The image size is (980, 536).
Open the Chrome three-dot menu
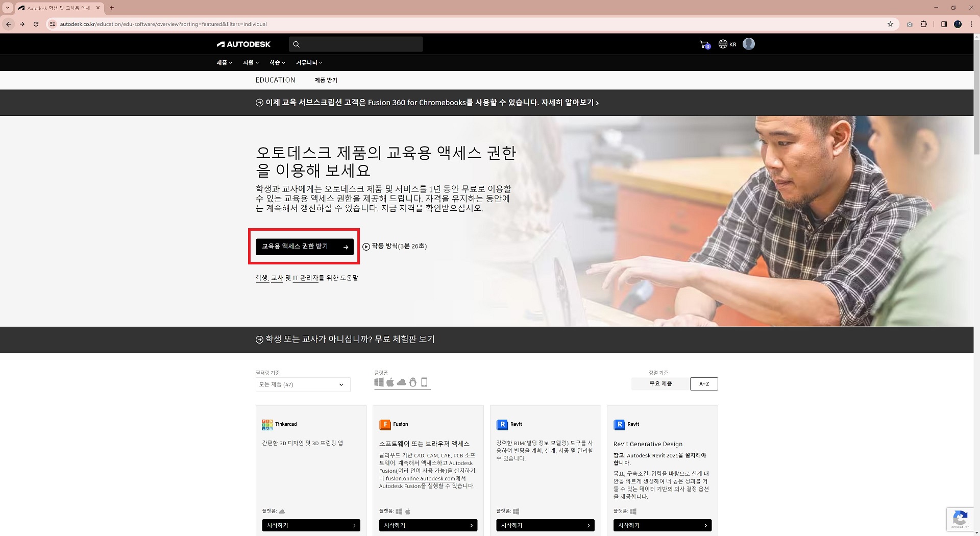click(x=971, y=24)
